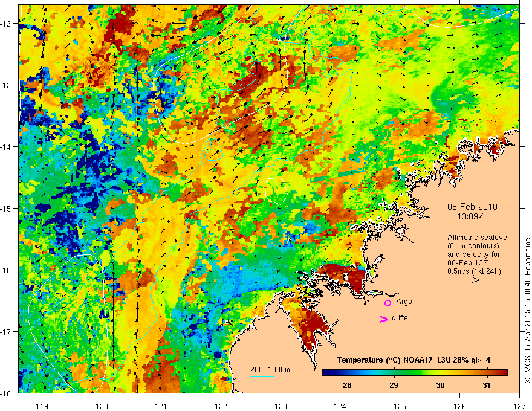This screenshot has width=532, height=411.
Task: Click the '-15' latitude axis label
Action: (x=6, y=208)
